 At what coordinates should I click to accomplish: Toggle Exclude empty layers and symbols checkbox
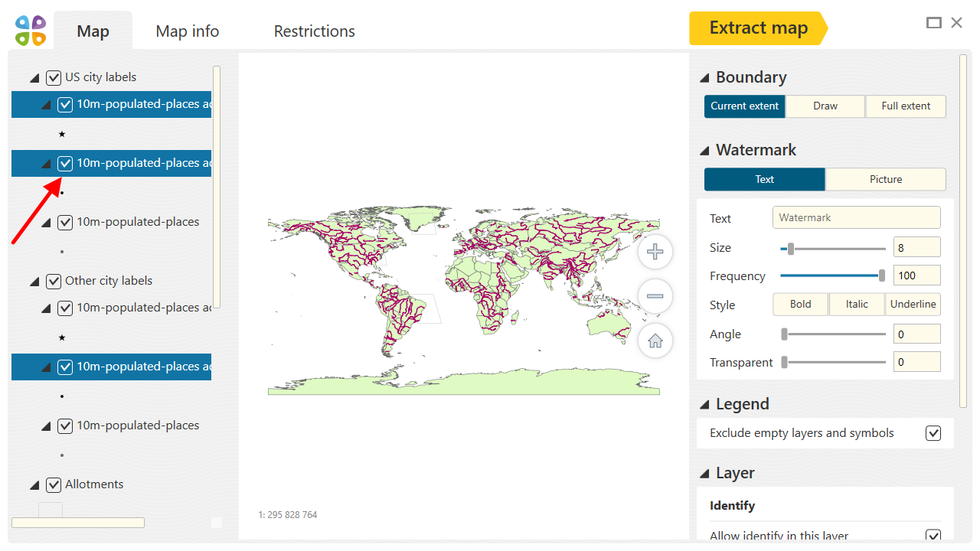[933, 433]
